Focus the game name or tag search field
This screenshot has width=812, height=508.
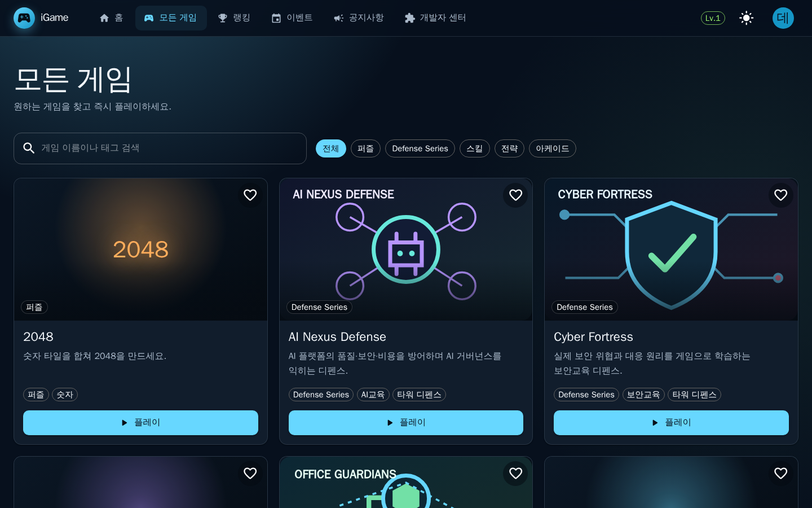coord(160,148)
